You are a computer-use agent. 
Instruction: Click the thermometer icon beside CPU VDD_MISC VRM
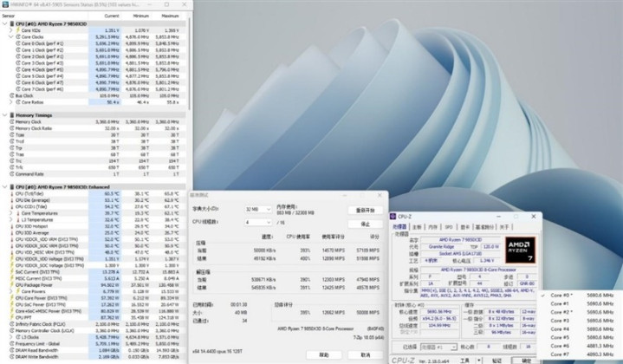coord(12,252)
